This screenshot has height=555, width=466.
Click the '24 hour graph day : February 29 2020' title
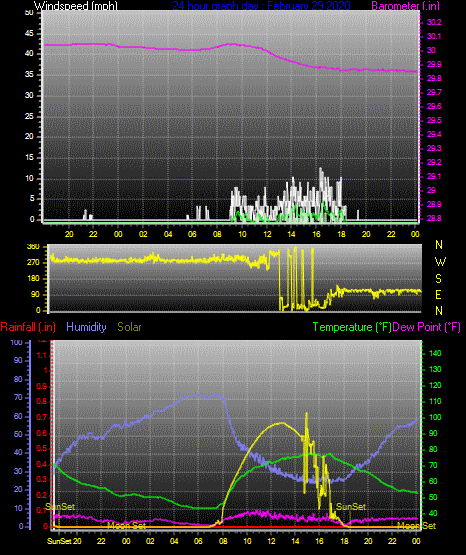(261, 6)
